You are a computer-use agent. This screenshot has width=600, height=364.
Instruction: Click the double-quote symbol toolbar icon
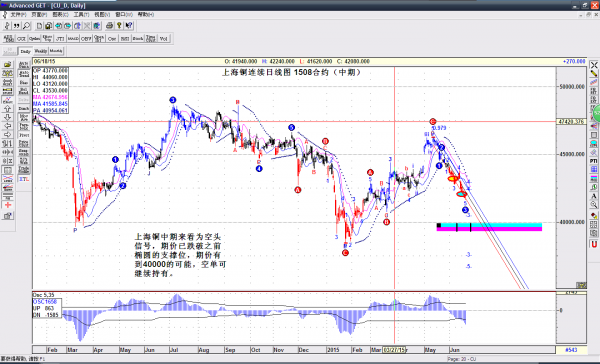click(x=16, y=26)
